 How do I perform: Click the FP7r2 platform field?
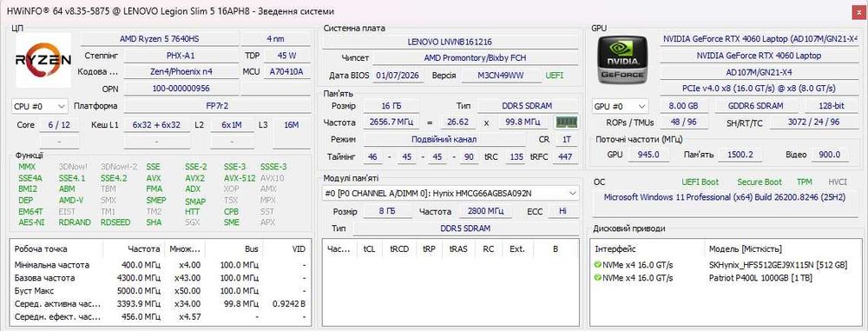[217, 106]
